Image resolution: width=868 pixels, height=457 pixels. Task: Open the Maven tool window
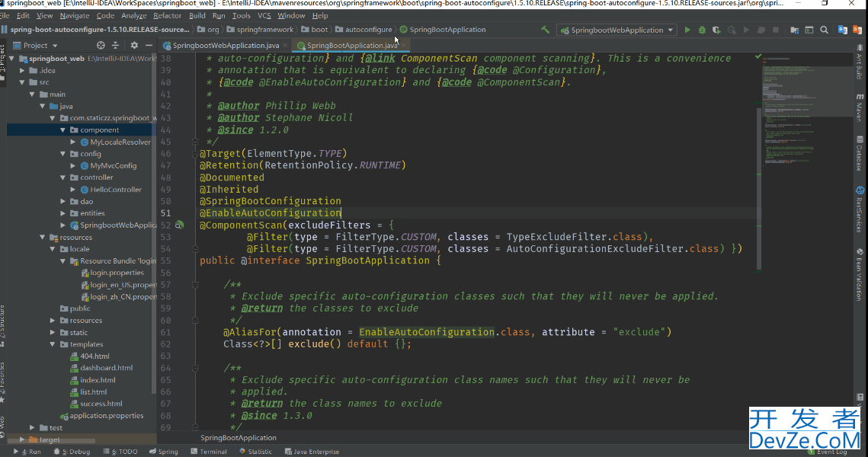click(860, 107)
